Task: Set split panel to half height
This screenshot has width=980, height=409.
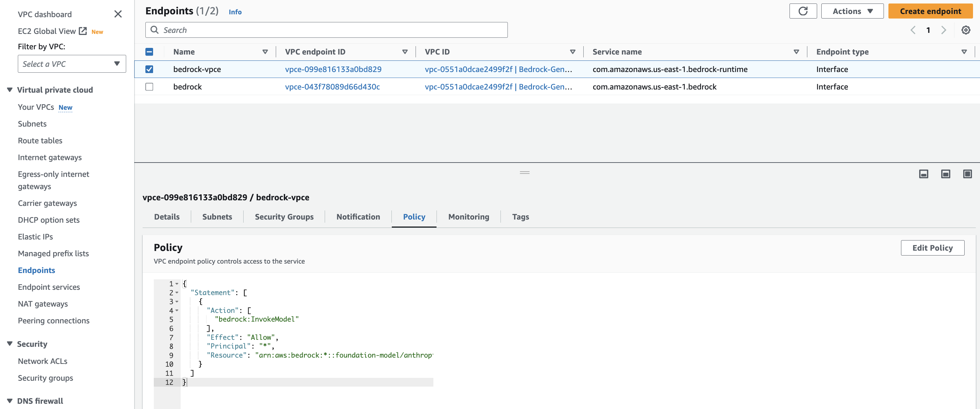Action: 945,174
